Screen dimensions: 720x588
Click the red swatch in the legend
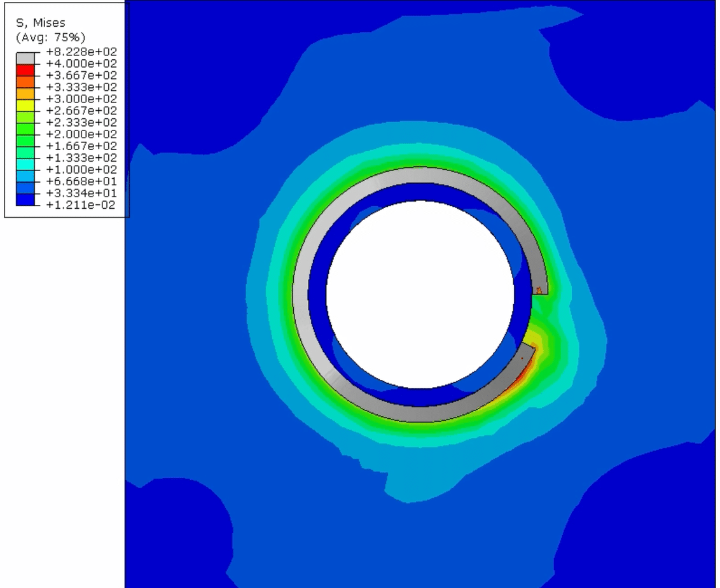[x=25, y=69]
